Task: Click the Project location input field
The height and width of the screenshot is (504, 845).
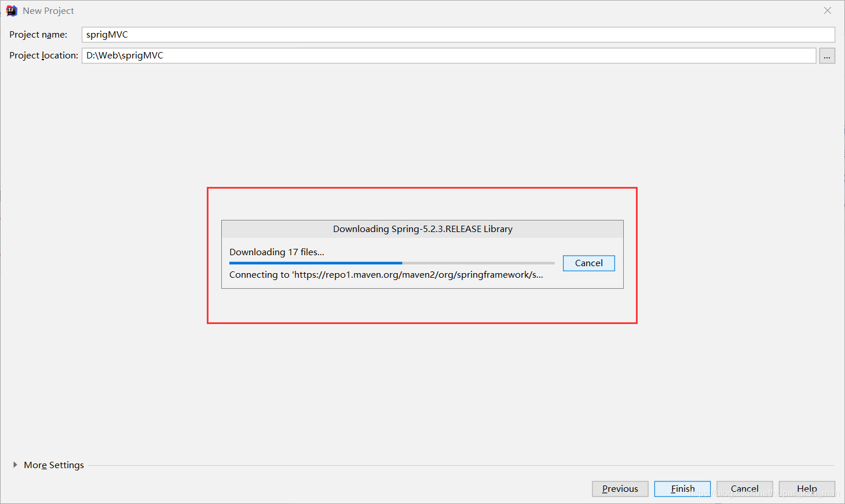Action: (x=449, y=56)
